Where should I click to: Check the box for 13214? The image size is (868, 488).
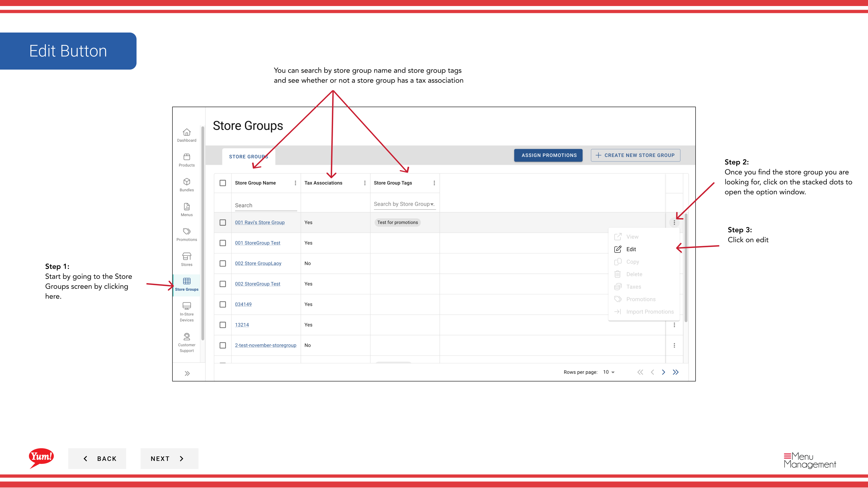tap(223, 325)
